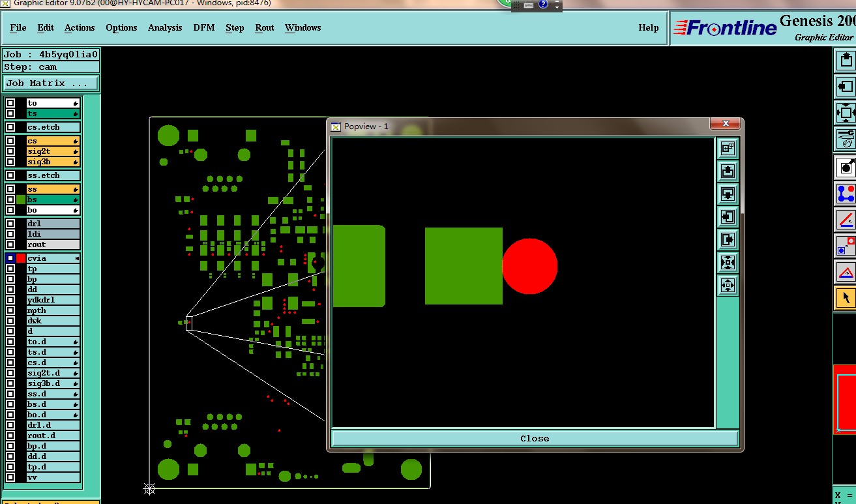Select the sig3b layer name
Image resolution: width=856 pixels, height=504 pixels.
pos(53,162)
